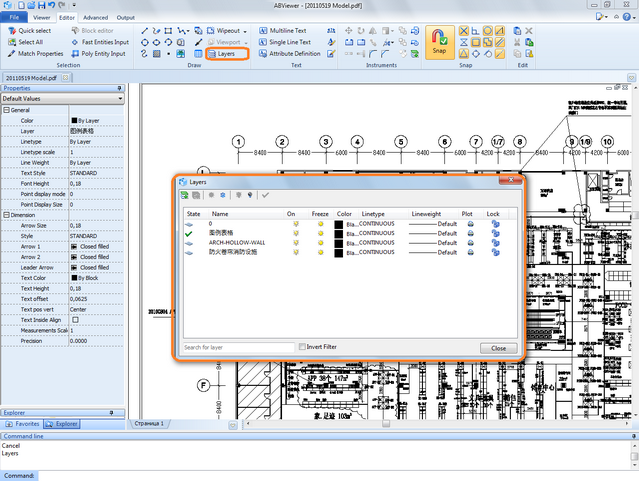Click plot printer icon for layer 0
Viewport: 639px width, 481px height.
(x=470, y=223)
